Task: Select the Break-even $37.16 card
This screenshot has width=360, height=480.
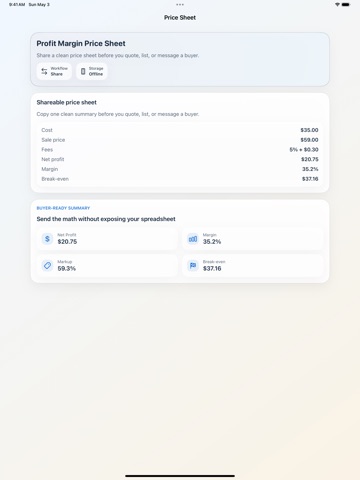Action: tap(253, 265)
